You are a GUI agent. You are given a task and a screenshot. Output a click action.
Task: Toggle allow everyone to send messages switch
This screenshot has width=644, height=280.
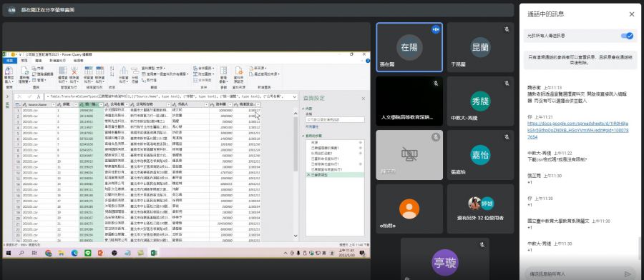(x=627, y=36)
